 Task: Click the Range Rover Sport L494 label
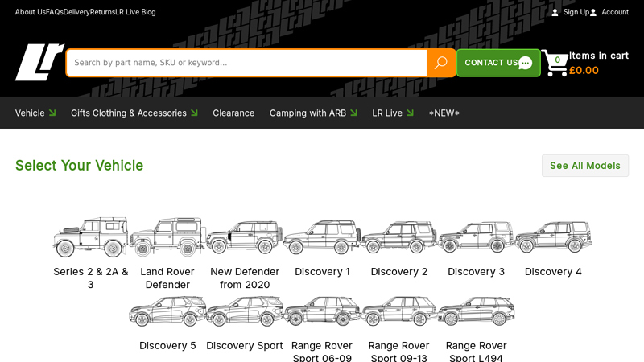(476, 352)
